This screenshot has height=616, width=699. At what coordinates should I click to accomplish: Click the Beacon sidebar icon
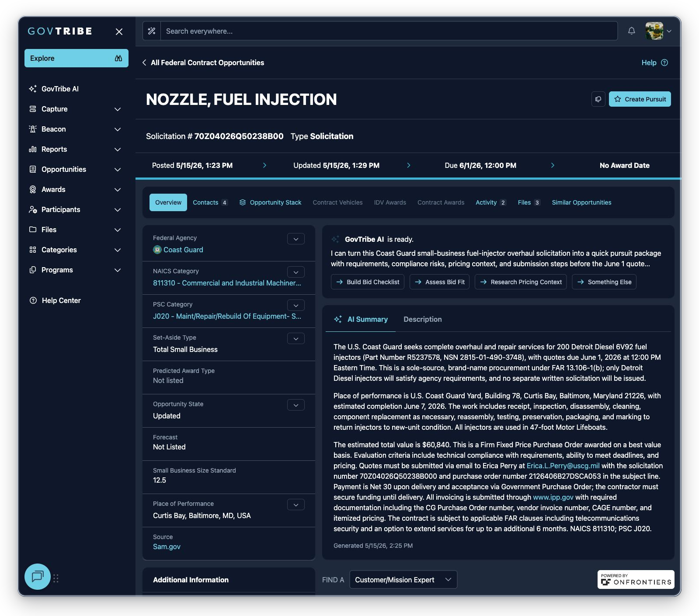33,129
